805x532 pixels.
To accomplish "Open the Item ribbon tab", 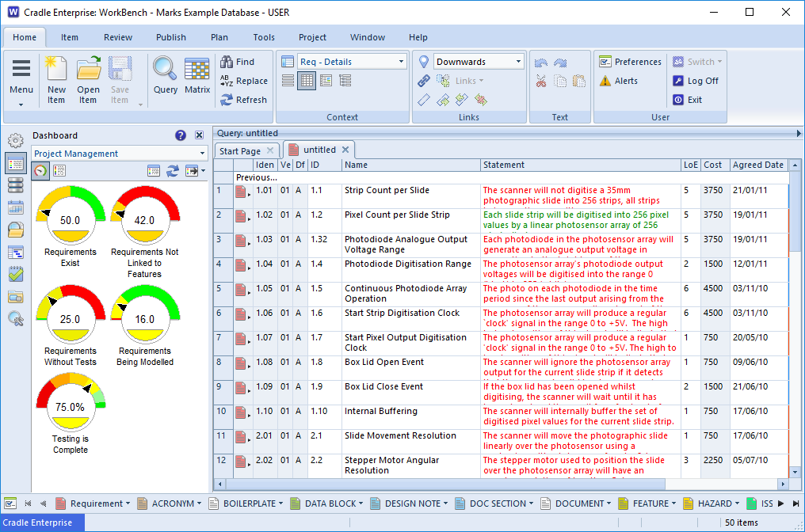I will pos(69,37).
